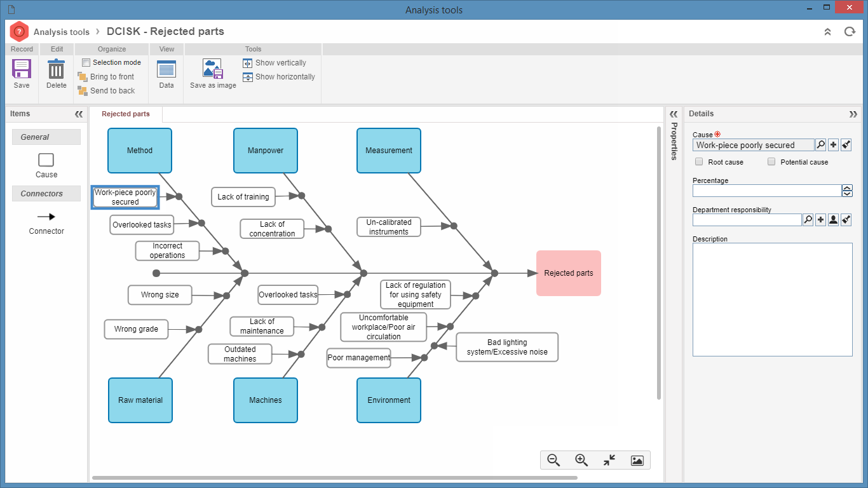Click the image view icon in zoom bar
868x488 pixels.
click(x=637, y=461)
